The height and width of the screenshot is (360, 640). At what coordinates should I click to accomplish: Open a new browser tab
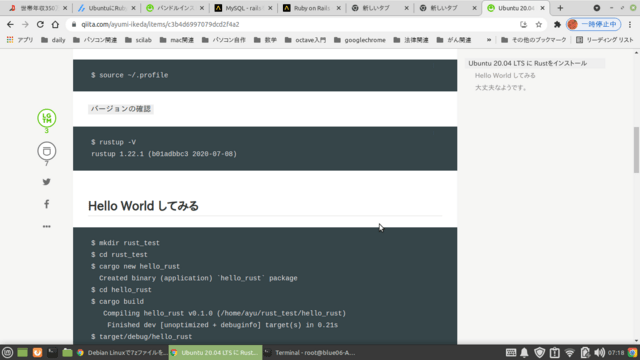pos(560,8)
